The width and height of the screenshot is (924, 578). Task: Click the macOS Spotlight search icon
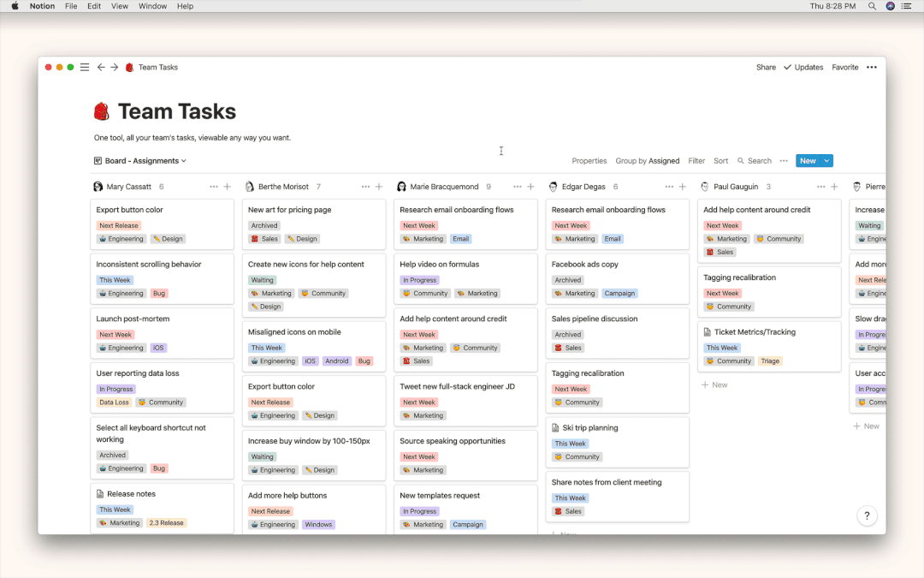click(x=872, y=6)
